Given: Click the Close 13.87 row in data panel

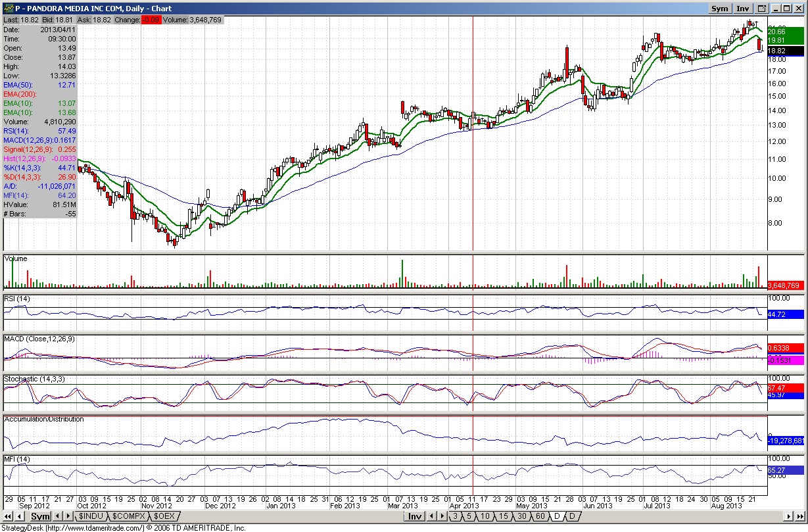Looking at the screenshot, I should click(x=40, y=57).
